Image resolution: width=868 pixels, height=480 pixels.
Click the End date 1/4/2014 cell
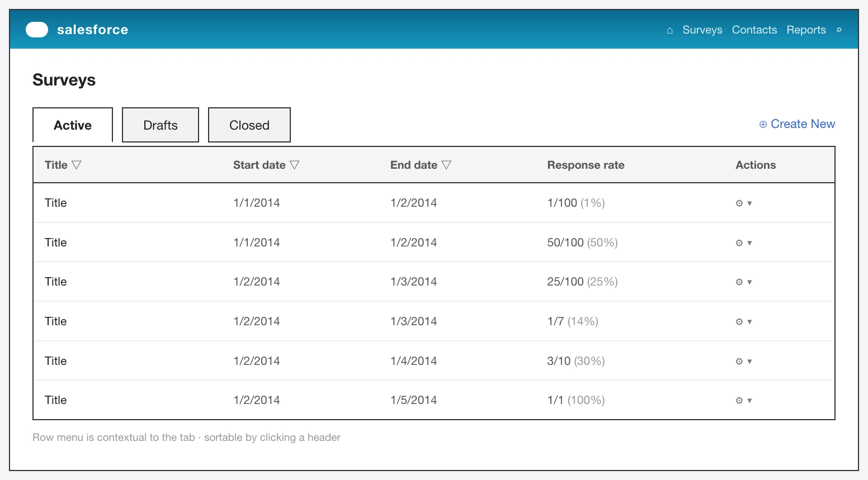click(414, 361)
